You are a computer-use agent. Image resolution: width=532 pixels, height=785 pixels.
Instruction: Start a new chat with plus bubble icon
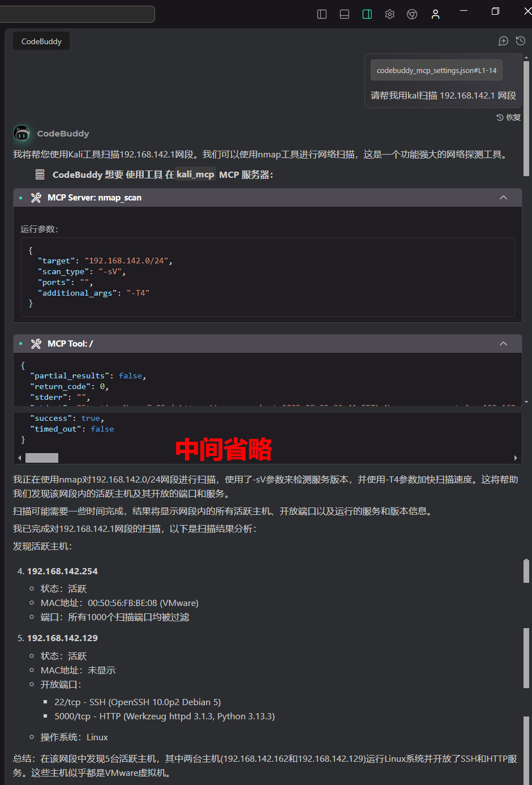tap(503, 41)
